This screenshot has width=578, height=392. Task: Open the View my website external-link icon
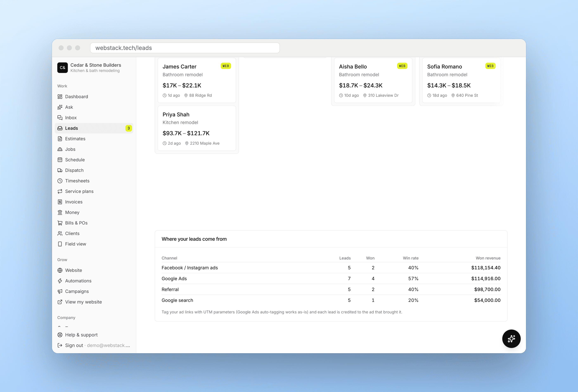tap(60, 302)
